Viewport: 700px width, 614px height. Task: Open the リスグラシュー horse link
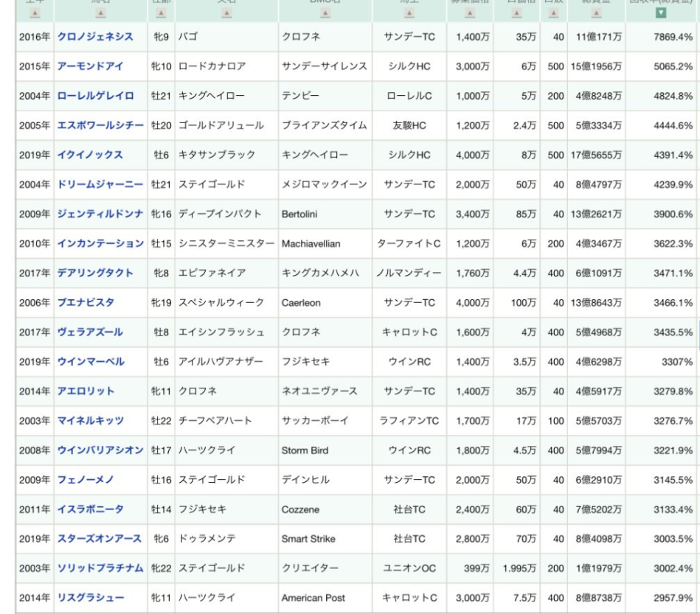(x=91, y=598)
